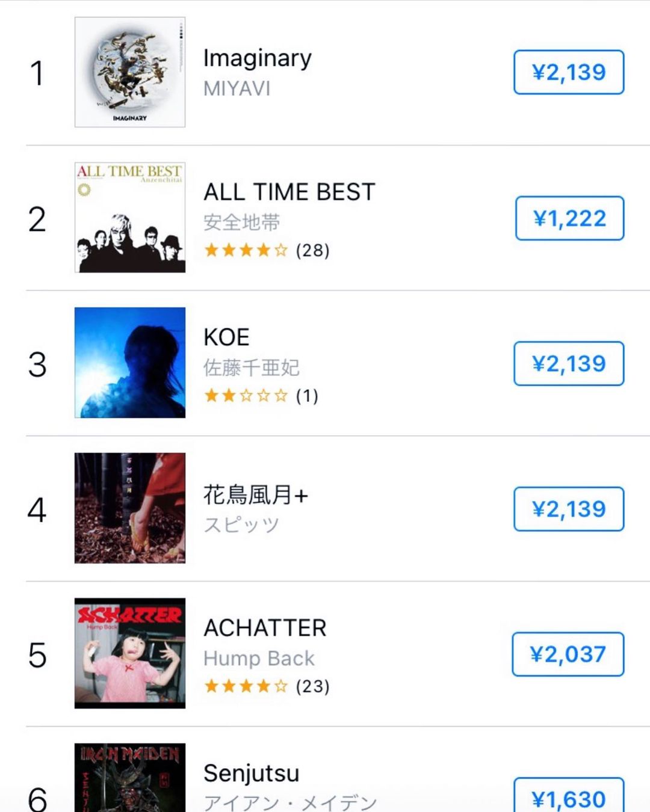Tap the ALL TIME BEST album artwork
The height and width of the screenshot is (812, 650).
(130, 218)
